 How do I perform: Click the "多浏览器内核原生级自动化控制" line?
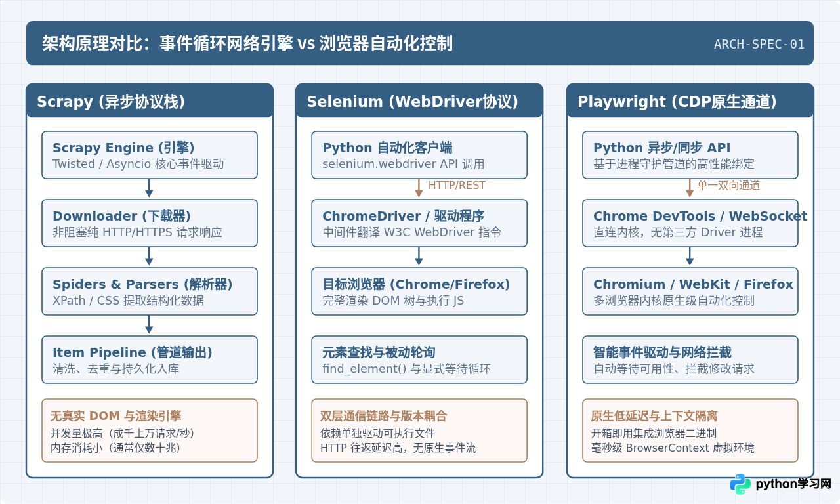[x=674, y=301]
